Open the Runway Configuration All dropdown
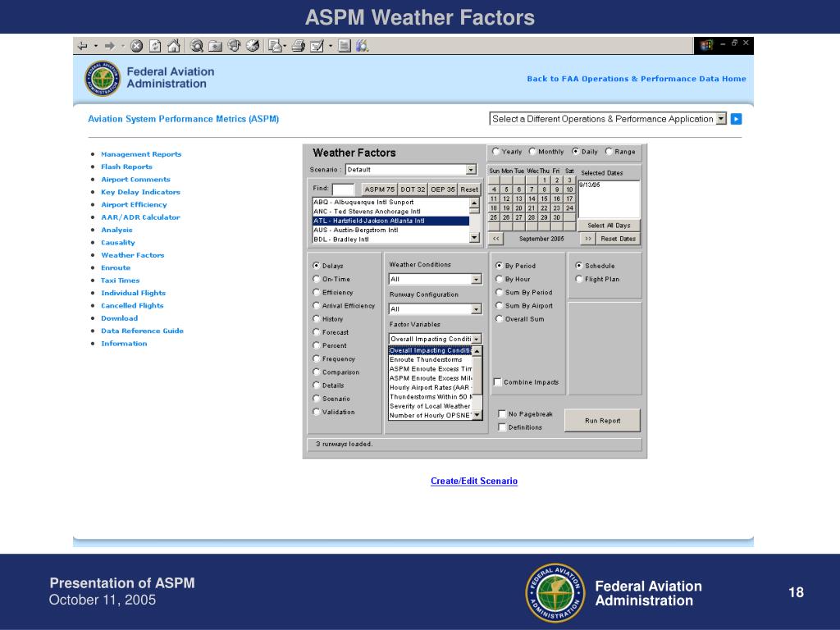Viewport: 840px width, 630px height. click(476, 309)
